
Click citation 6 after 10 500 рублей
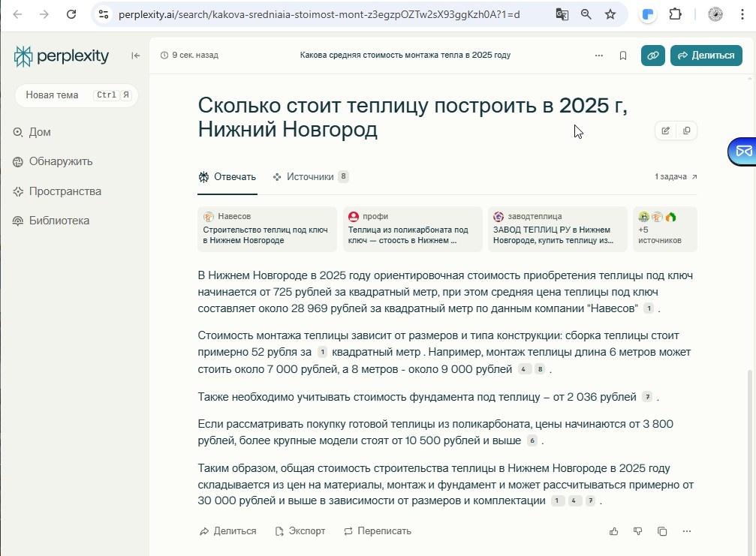pos(532,440)
